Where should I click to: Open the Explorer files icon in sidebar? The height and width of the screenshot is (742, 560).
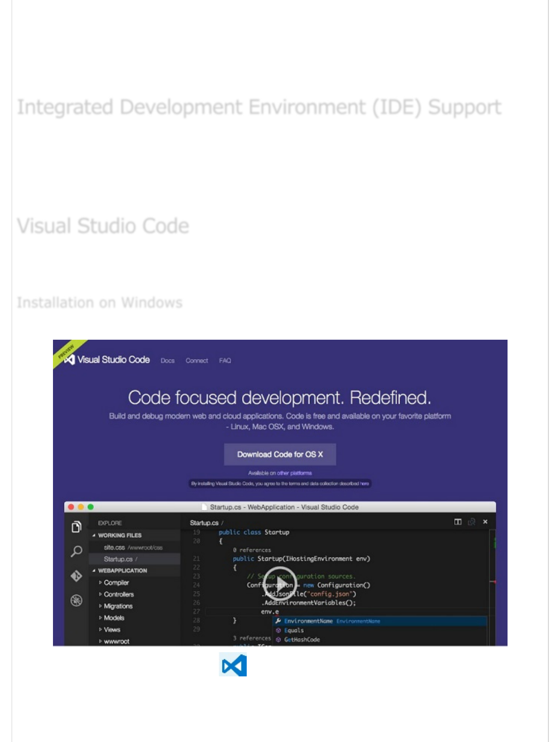tap(76, 527)
